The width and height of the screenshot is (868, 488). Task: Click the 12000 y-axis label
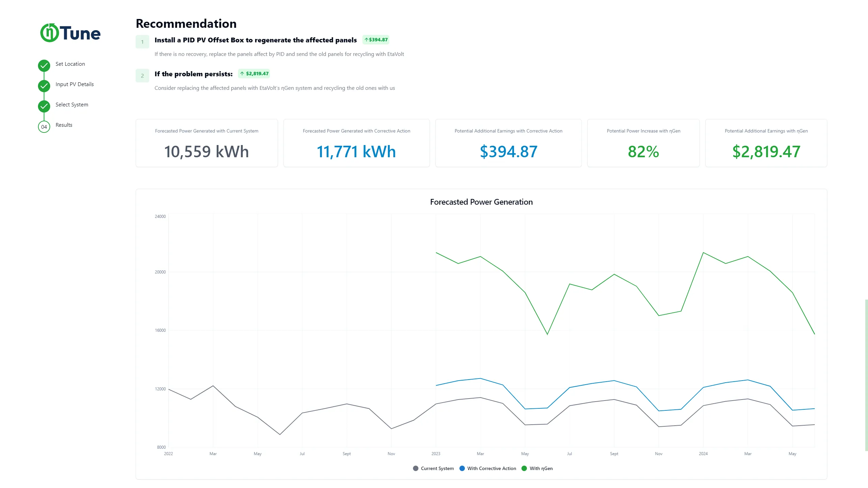click(160, 389)
